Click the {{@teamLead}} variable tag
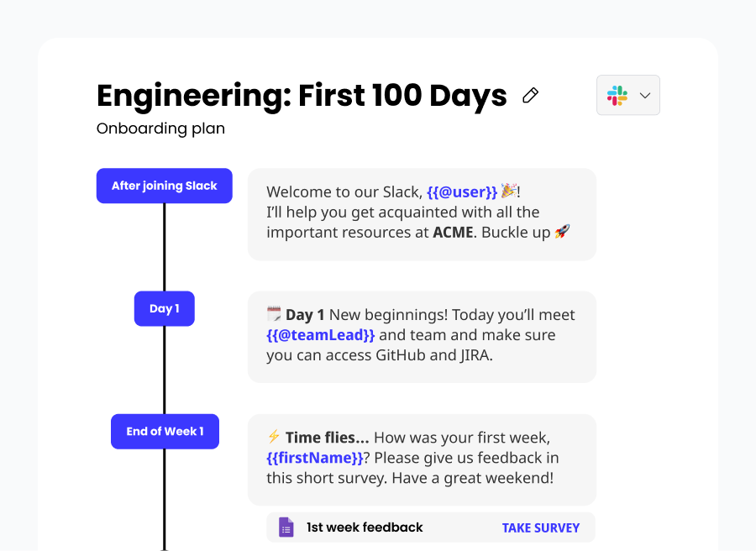Image resolution: width=756 pixels, height=551 pixels. tap(321, 335)
